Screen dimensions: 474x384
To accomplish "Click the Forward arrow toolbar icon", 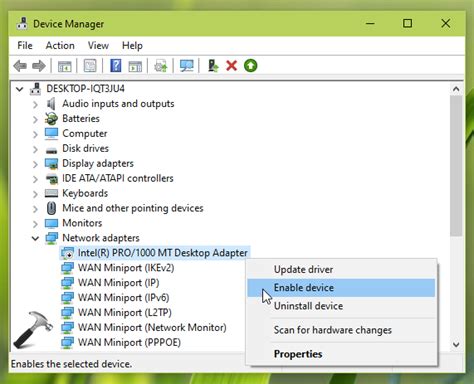I will [x=39, y=66].
